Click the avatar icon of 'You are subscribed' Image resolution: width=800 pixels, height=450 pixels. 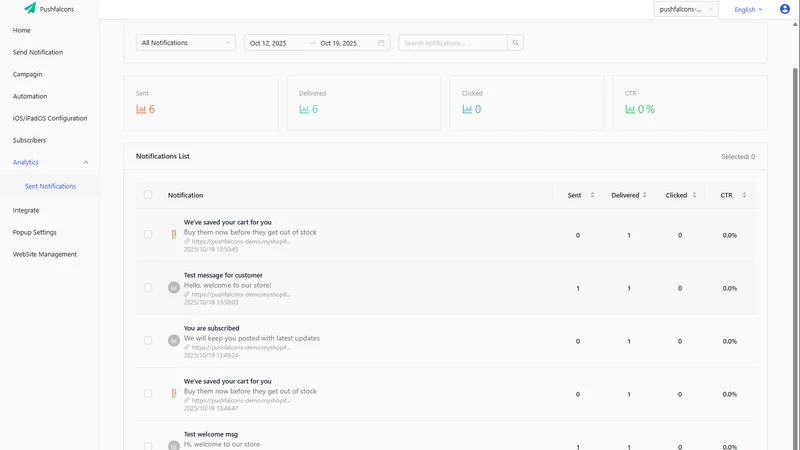tap(174, 340)
